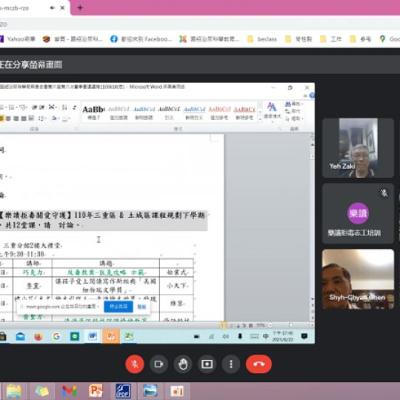Viewport: 400px width, 400px height.
Task: Open the Yahoo bookmark
Action: 17,39
